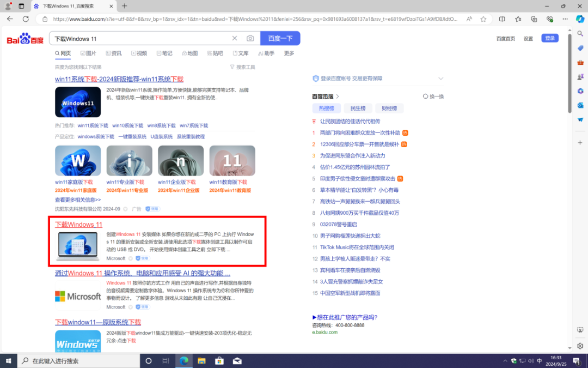Open the sidebar Microsoft 365 icon
This screenshot has height=368, width=588.
(x=580, y=91)
